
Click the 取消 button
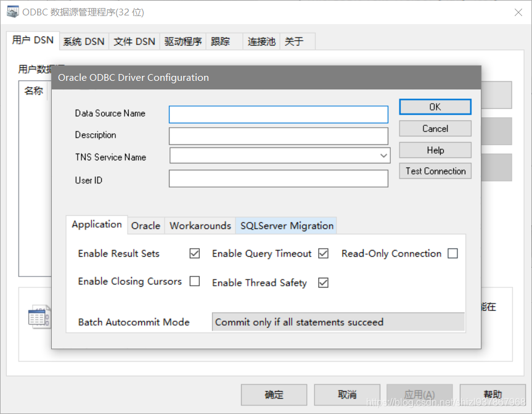(346, 395)
